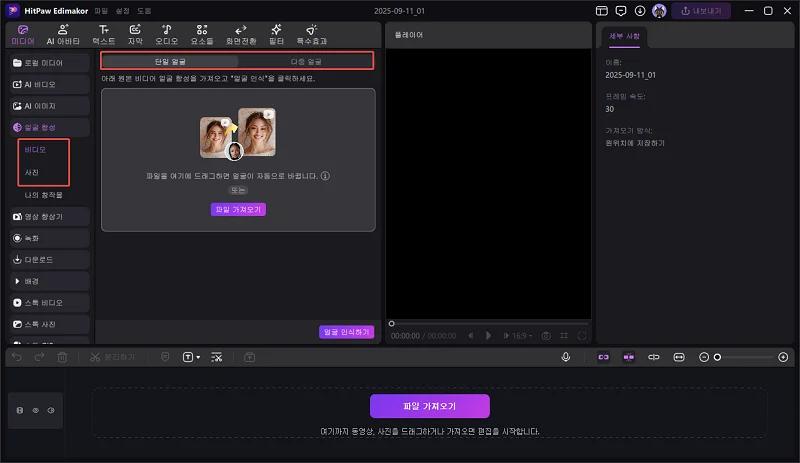Click info icon beside drag-file hint
This screenshot has width=800, height=463.
[x=325, y=176]
